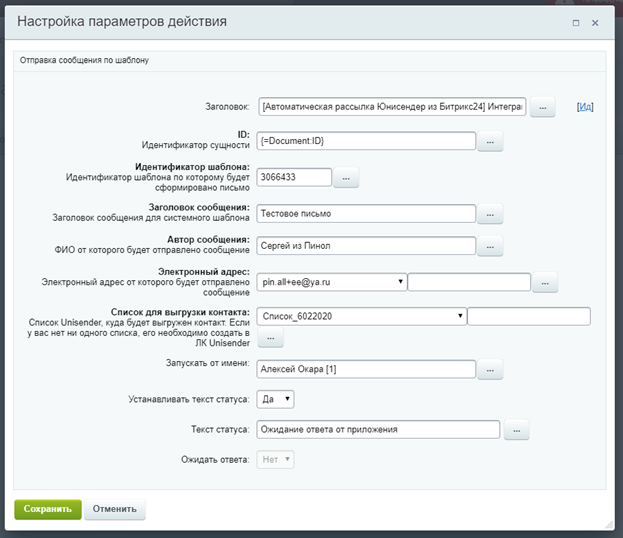The width and height of the screenshot is (623, 538).
Task: Click the ellipsis button next to Заголовок field
Action: click(542, 108)
